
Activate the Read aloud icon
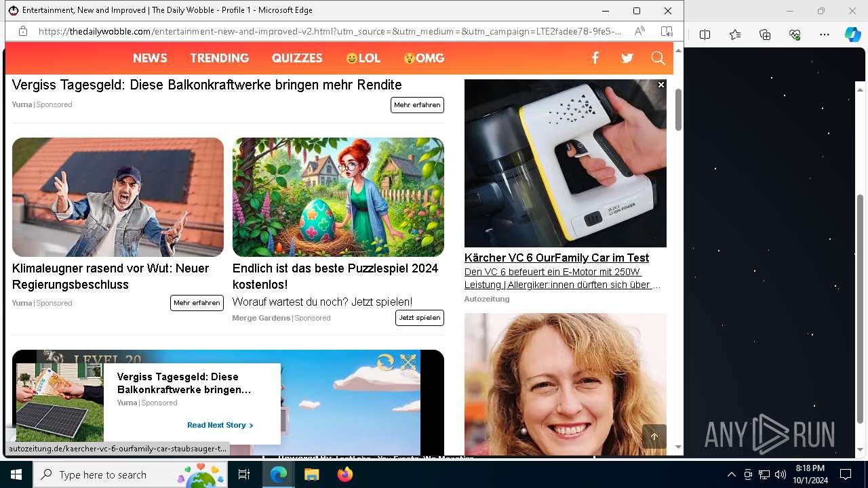(639, 31)
